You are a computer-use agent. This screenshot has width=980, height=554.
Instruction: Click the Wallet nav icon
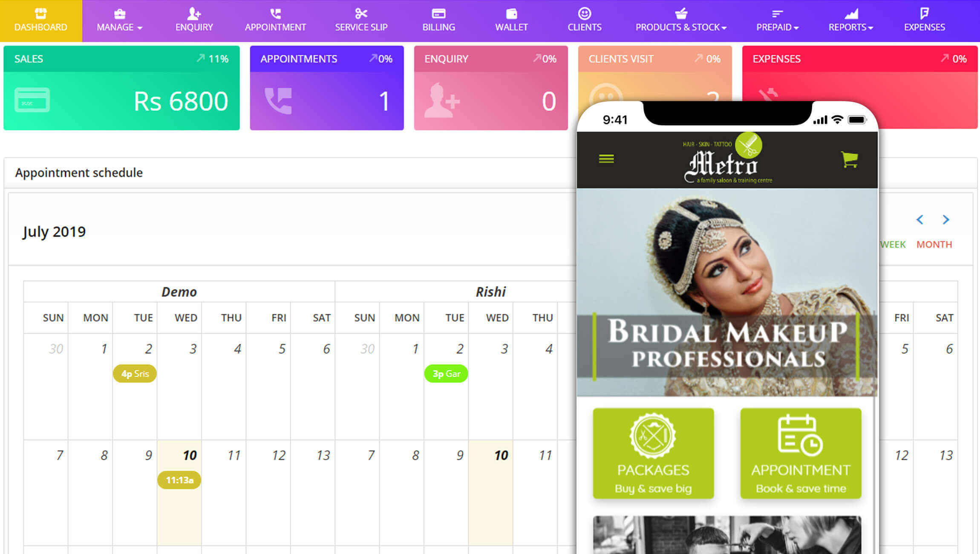pyautogui.click(x=511, y=14)
